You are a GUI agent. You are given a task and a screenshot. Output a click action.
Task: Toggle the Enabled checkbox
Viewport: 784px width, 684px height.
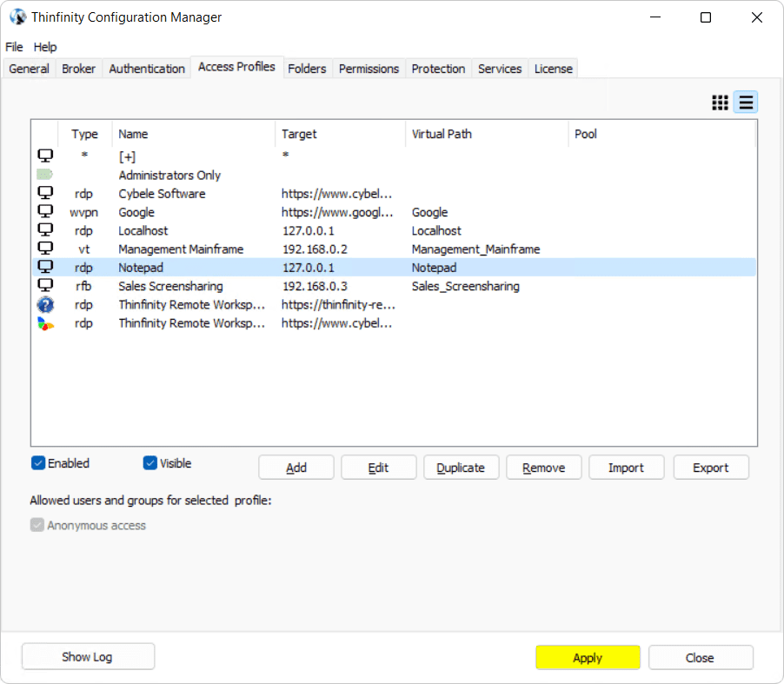click(x=38, y=463)
